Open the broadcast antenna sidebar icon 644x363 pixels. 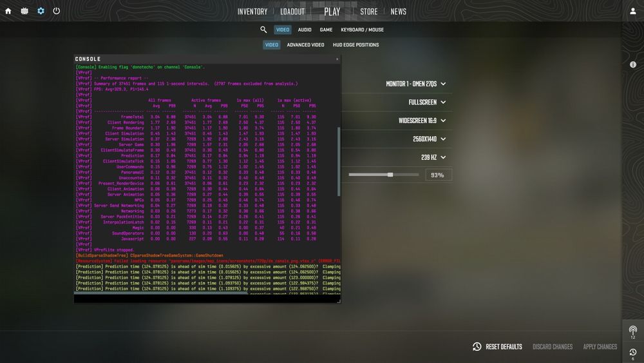(x=633, y=332)
